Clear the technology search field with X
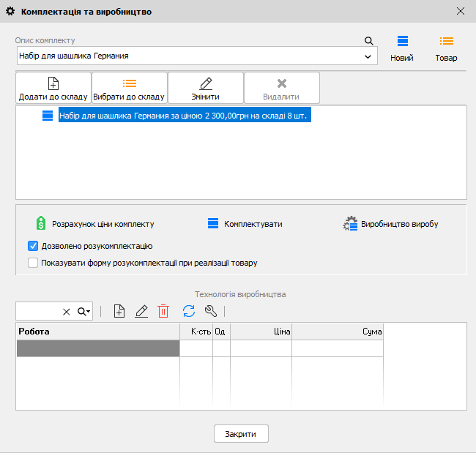This screenshot has height=453, width=476. [x=67, y=312]
